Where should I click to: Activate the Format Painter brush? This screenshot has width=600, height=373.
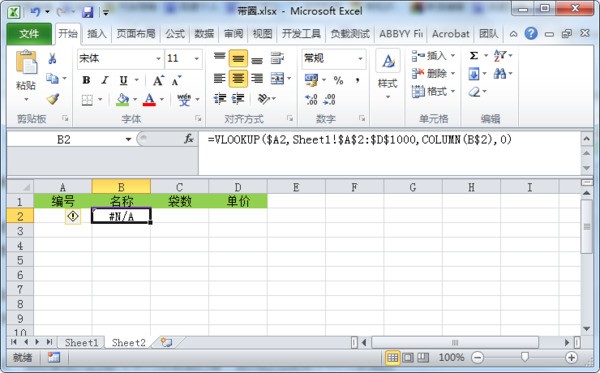[53, 99]
